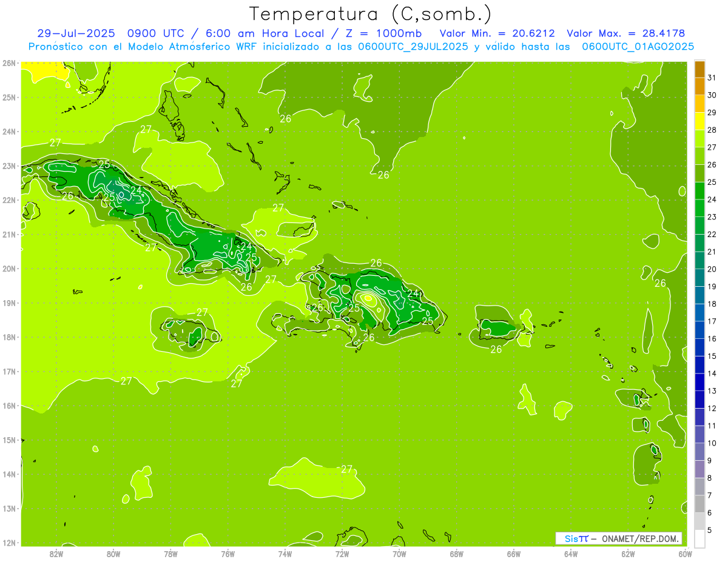728x562 pixels.
Task: Click "Valor Min. = 20.6212" value
Action: click(497, 33)
